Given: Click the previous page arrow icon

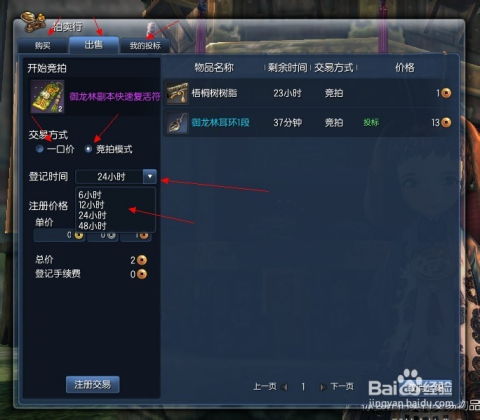Looking at the screenshot, I should pos(284,387).
